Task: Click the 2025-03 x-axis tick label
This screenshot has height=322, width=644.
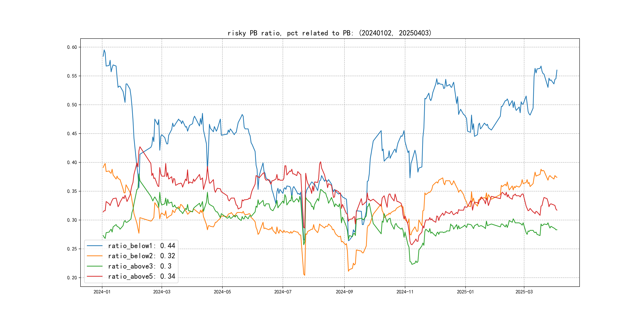Action: click(x=524, y=292)
